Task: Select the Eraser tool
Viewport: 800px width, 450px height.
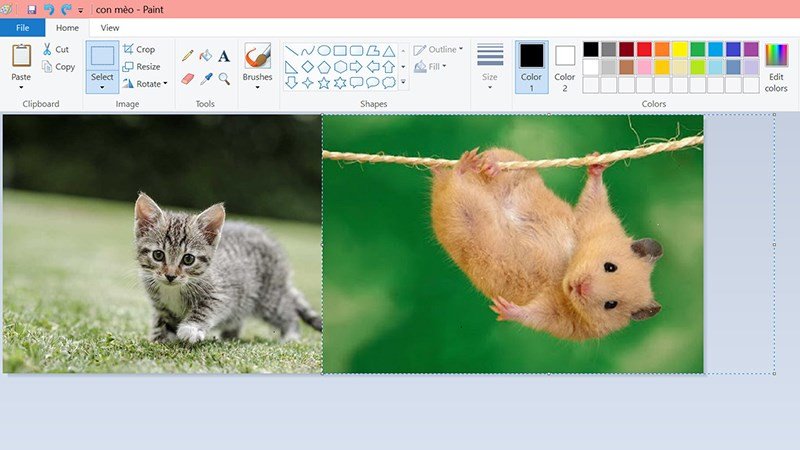Action: click(x=187, y=78)
